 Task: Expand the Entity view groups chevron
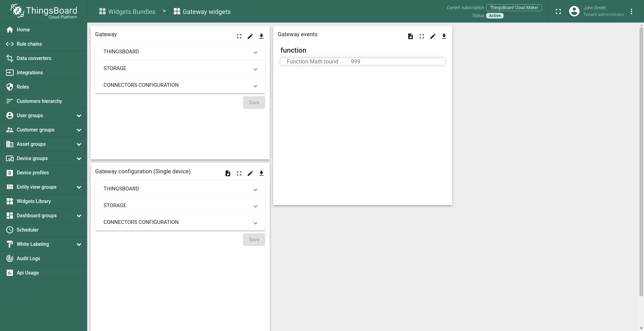[79, 187]
